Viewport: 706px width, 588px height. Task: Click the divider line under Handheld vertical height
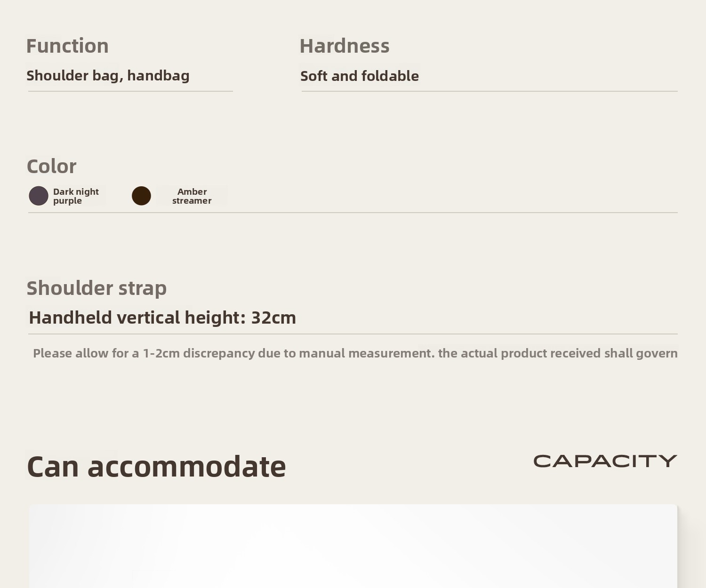353,334
